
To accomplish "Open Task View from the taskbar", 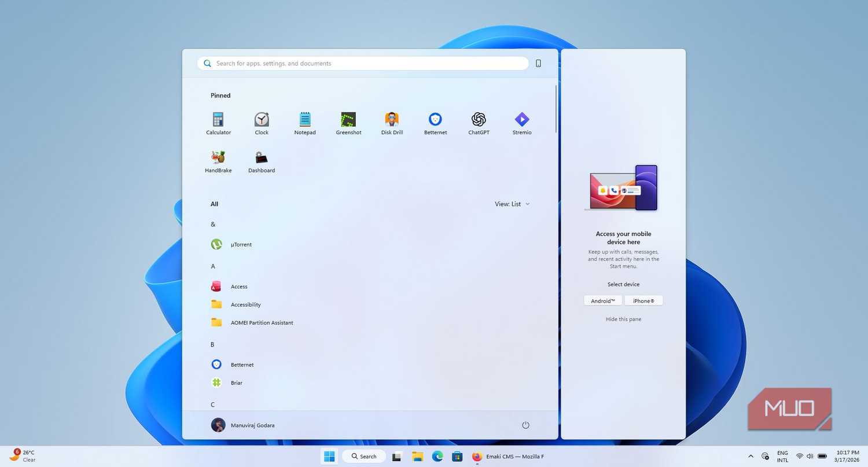I will pos(397,457).
